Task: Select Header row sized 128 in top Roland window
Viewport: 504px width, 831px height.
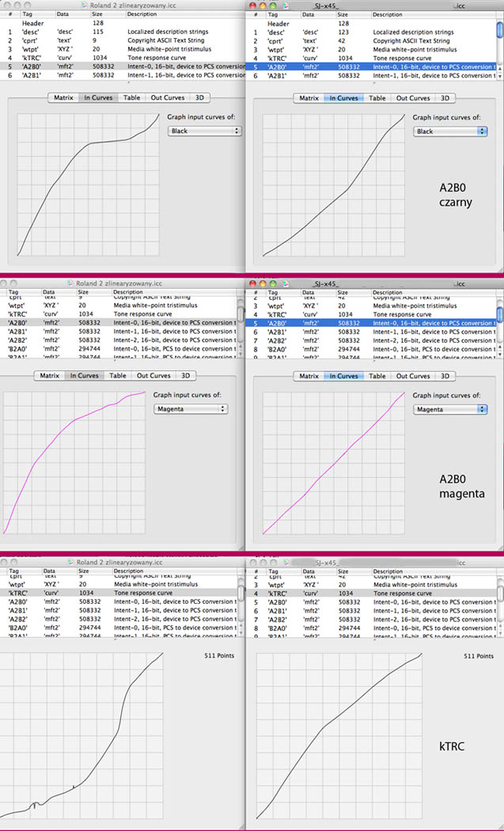Action: point(123,23)
